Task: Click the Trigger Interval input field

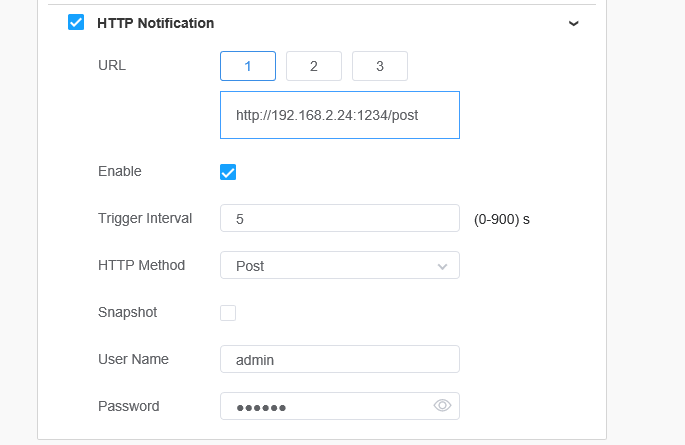Action: pos(340,218)
